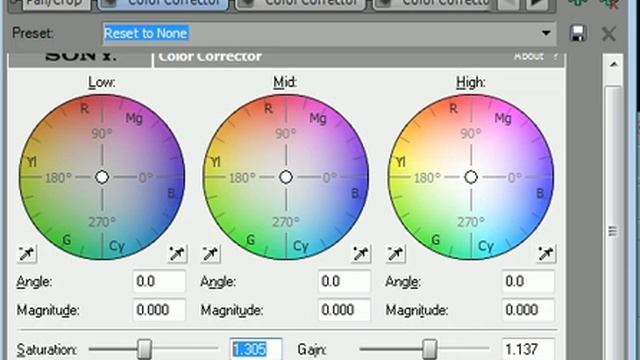Image resolution: width=640 pixels, height=360 pixels.
Task: Click the Saturation slider handle
Action: pos(144,349)
